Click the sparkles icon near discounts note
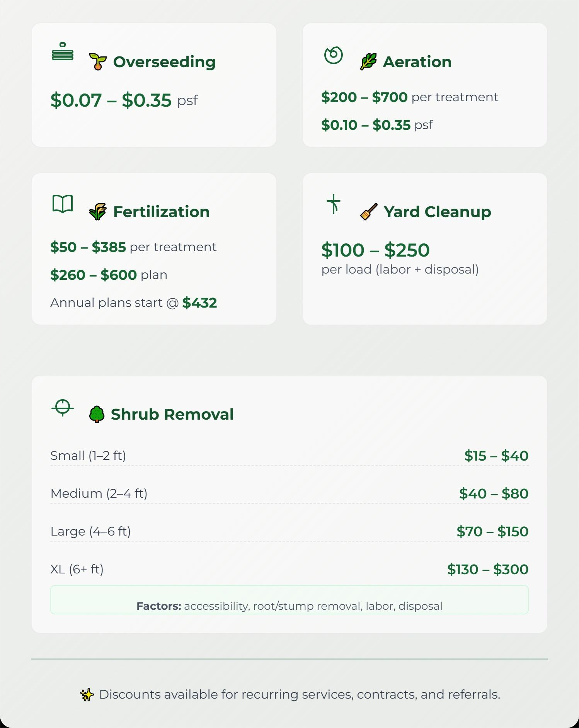Image resolution: width=579 pixels, height=728 pixels. click(87, 694)
